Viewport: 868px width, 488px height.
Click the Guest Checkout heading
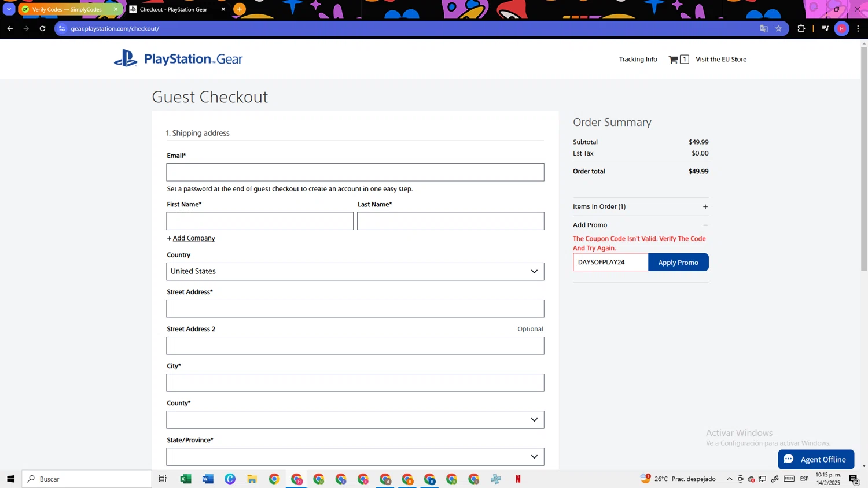tap(210, 97)
